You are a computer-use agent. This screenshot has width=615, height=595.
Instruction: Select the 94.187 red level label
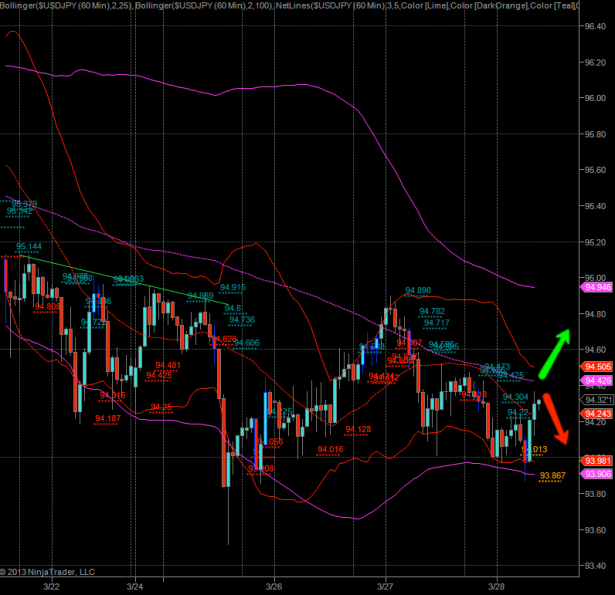108,417
